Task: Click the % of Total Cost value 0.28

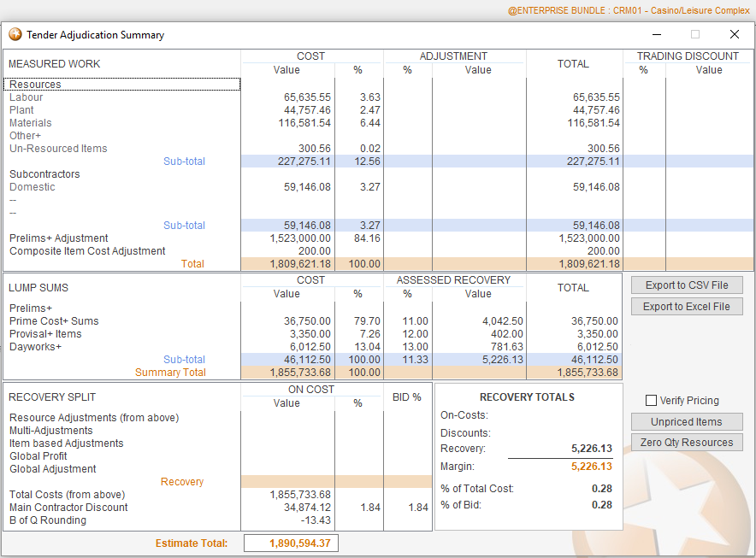Action: point(602,489)
